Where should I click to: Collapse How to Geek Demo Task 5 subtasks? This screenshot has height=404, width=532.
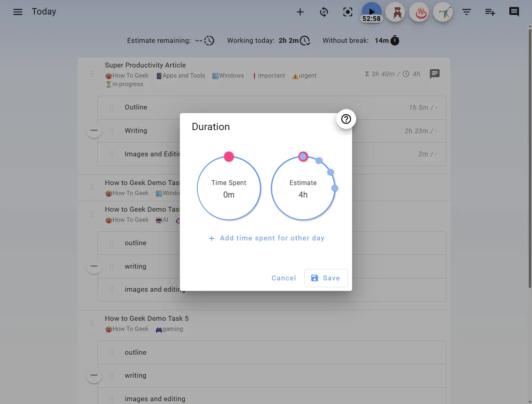coord(94,375)
